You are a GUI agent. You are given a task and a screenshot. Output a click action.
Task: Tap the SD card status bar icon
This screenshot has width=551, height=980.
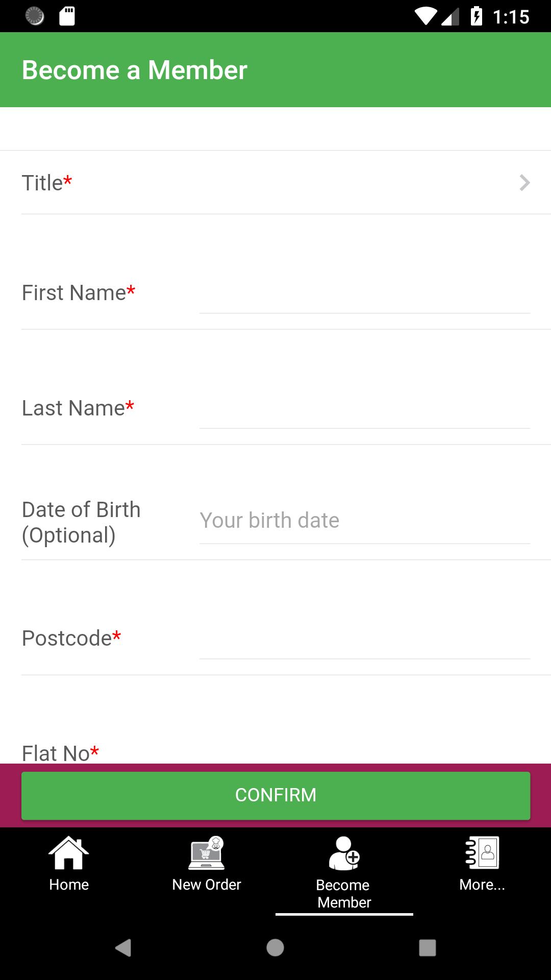(x=67, y=16)
